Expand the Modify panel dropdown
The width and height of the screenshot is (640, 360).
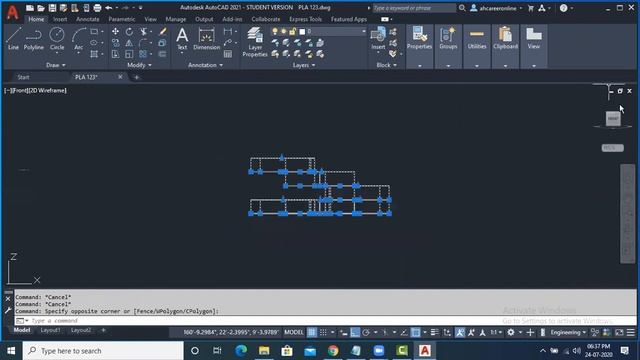pyautogui.click(x=139, y=65)
